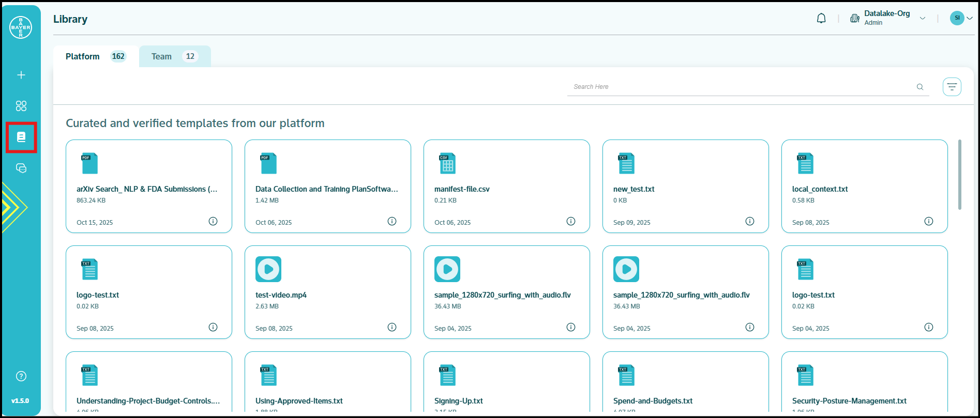Open the filter options icon
This screenshot has height=418, width=980.
[x=952, y=87]
